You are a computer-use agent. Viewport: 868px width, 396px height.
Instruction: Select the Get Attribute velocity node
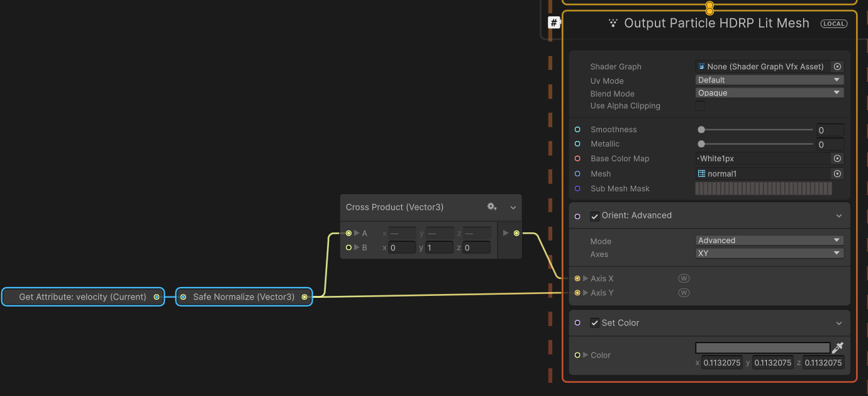[82, 297]
